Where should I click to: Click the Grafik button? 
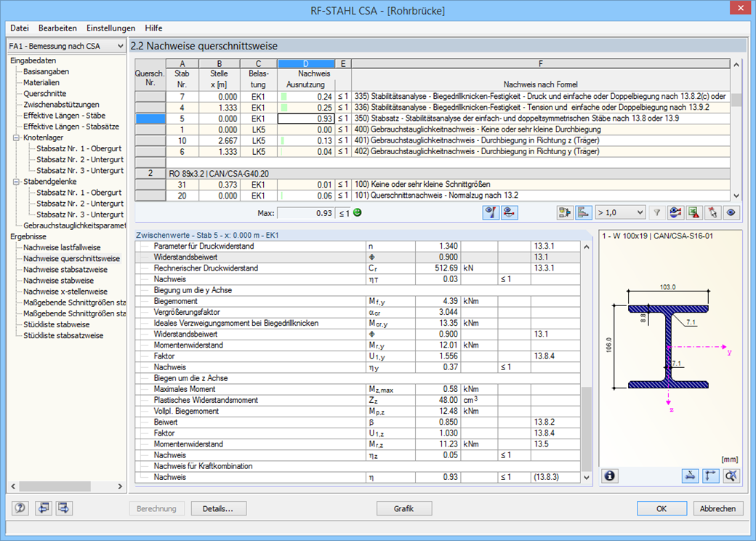pos(403,509)
